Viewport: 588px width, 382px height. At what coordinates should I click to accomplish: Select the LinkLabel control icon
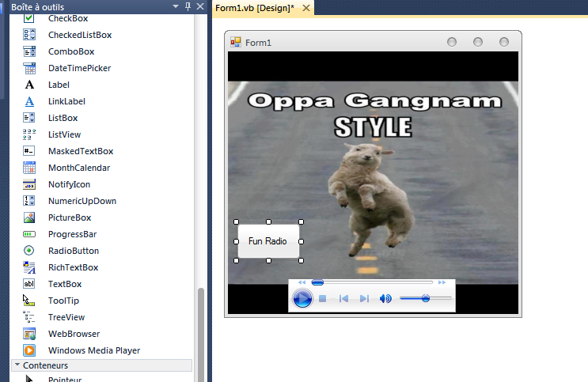click(28, 101)
